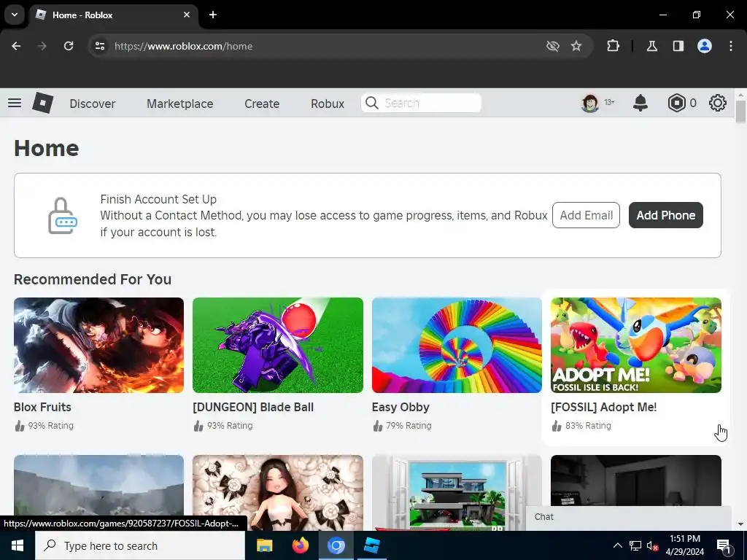Close the Home - Roblox tab
The width and height of the screenshot is (747, 560).
click(x=187, y=15)
